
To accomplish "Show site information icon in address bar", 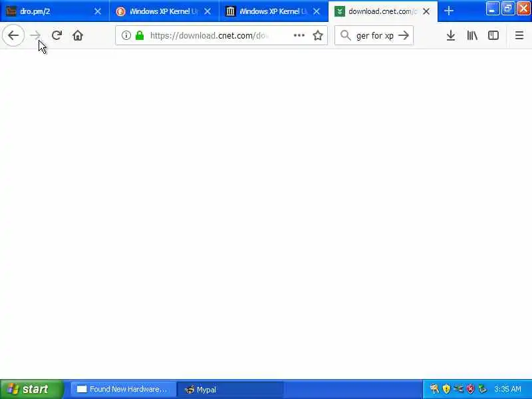I will click(126, 35).
